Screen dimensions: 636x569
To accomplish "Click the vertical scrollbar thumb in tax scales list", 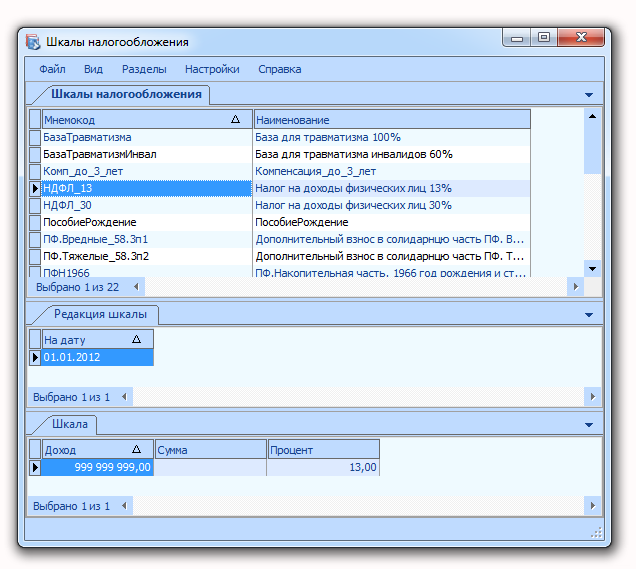I will [x=592, y=149].
